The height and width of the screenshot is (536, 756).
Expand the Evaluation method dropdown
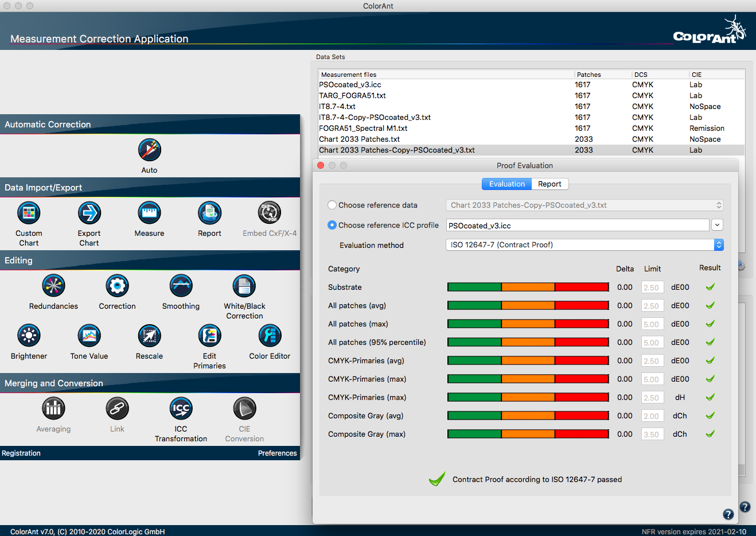click(x=719, y=245)
